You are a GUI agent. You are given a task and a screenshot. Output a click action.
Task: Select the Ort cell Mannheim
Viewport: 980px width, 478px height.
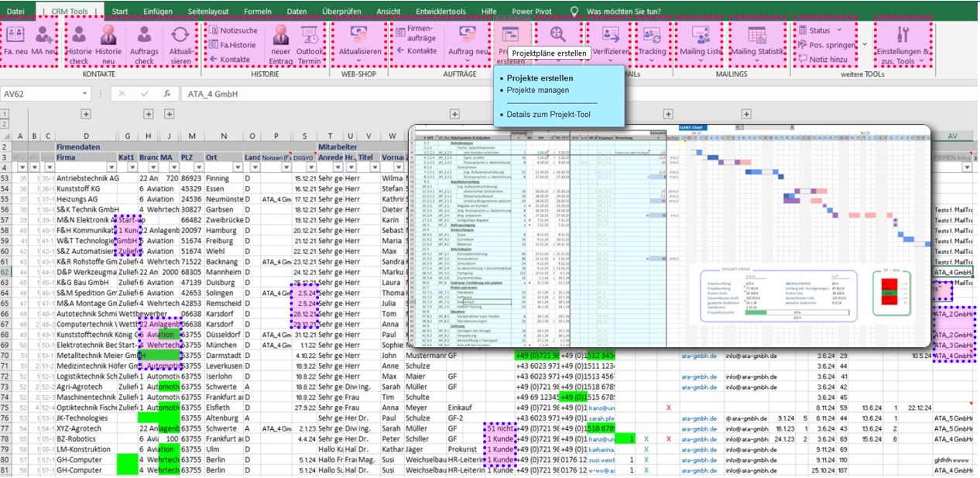(x=224, y=272)
